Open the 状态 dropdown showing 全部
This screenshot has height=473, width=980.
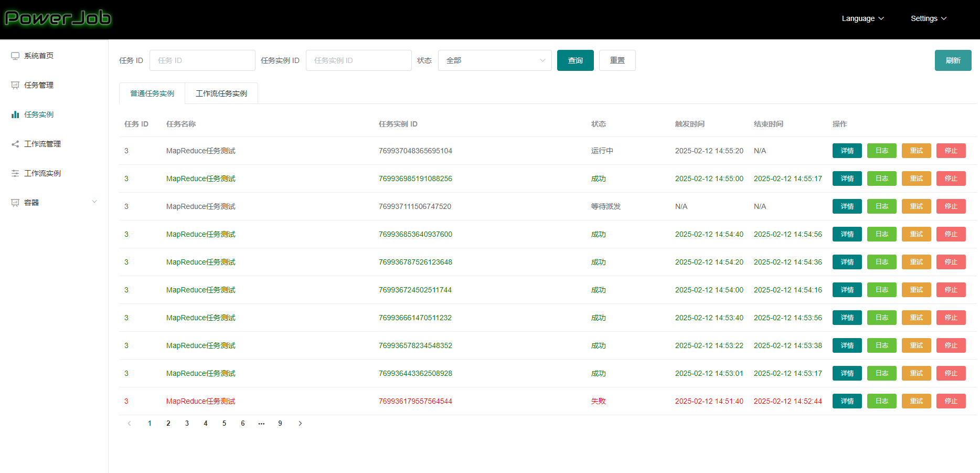[494, 60]
